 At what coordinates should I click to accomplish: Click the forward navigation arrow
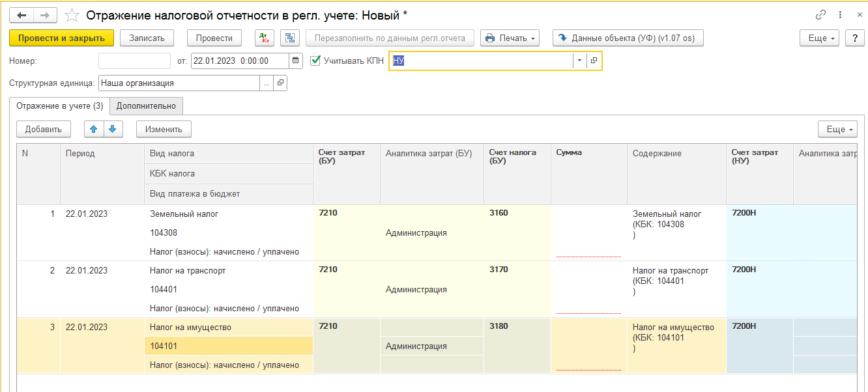point(45,15)
